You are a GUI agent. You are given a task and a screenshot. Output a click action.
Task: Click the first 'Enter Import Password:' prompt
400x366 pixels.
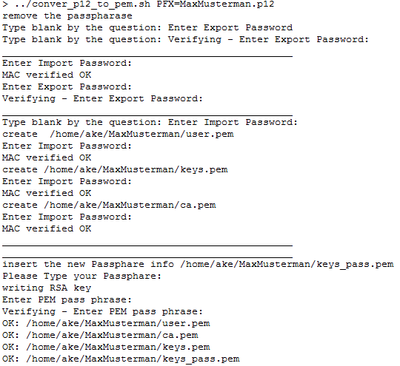click(x=67, y=63)
